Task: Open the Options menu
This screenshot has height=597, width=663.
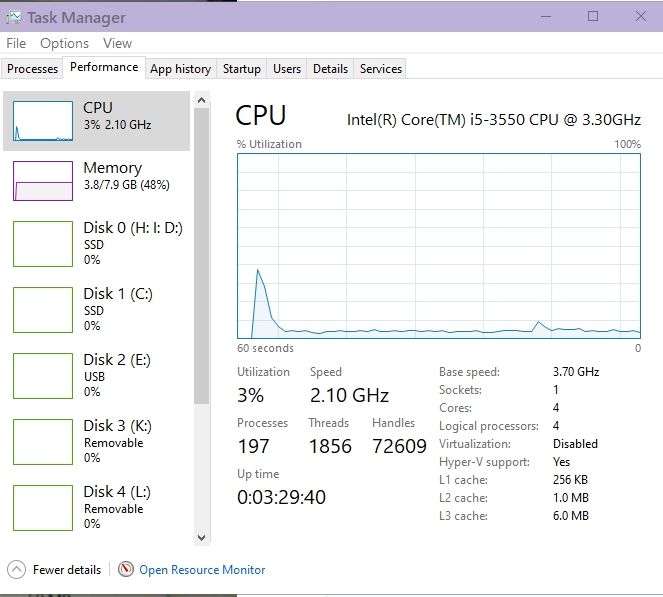Action: 64,43
